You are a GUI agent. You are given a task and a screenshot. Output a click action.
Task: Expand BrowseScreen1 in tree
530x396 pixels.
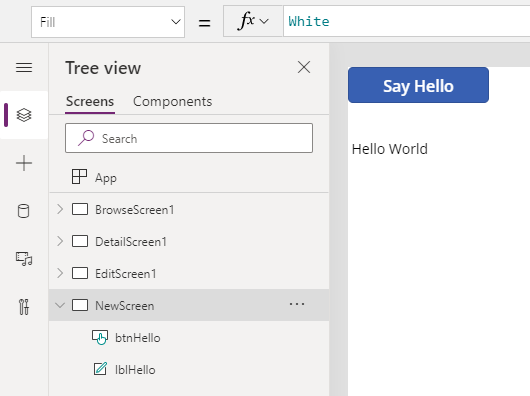click(x=60, y=209)
